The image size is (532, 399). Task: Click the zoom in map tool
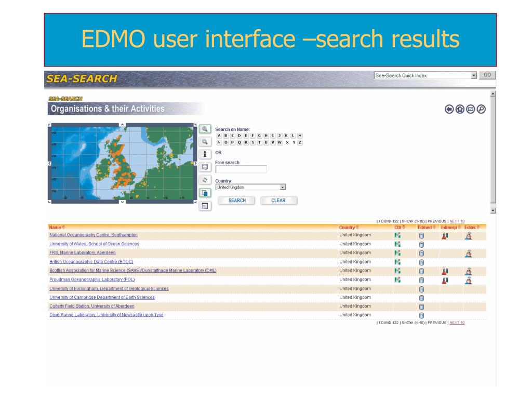pos(205,129)
